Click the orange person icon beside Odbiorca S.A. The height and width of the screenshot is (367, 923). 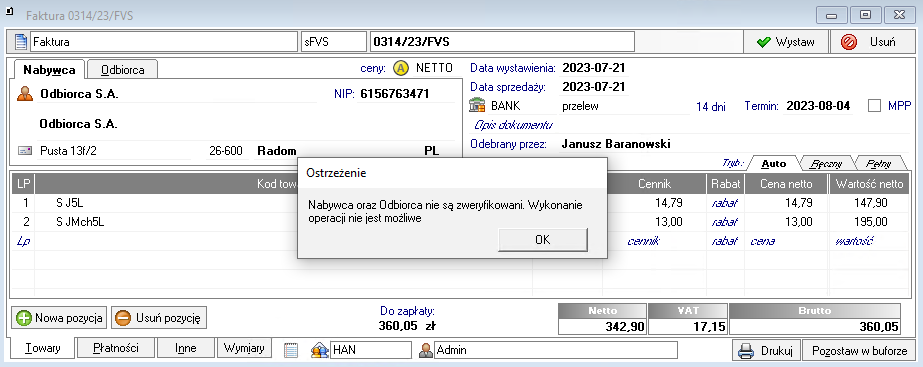[25, 94]
